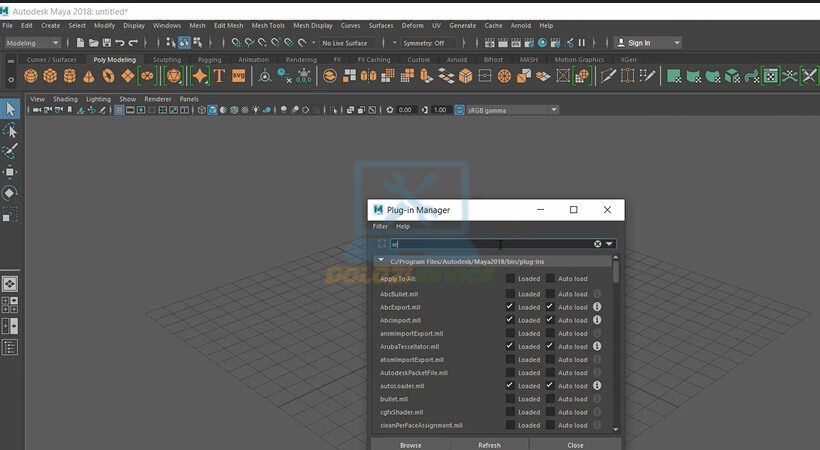Uncheck the Loaded box for AbcExport.mll
The height and width of the screenshot is (450, 820).
[510, 307]
